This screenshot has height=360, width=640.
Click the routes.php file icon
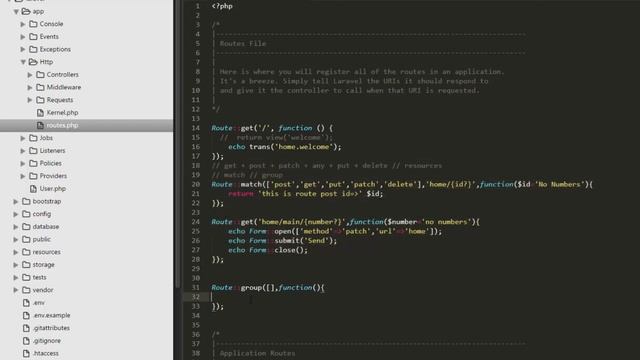point(40,125)
